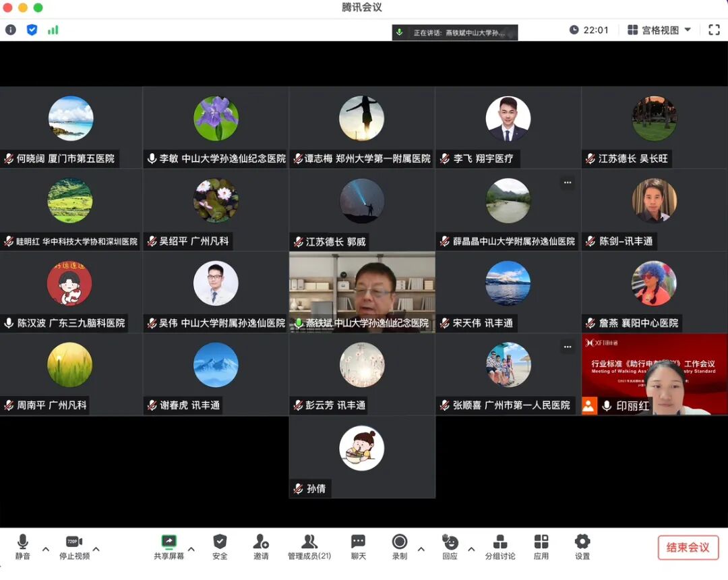728x580 pixels.
Task: Click name label 彭云芳 讯丰通
Action: coord(336,405)
